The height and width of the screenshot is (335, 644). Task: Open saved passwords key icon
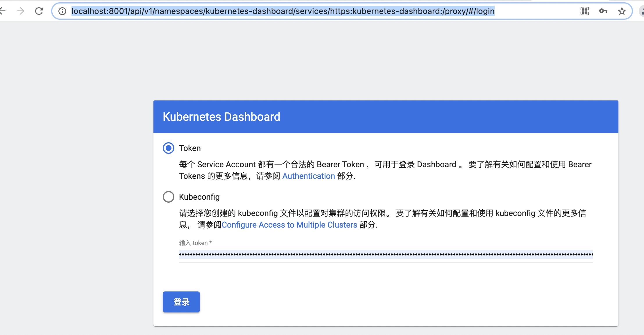(603, 11)
